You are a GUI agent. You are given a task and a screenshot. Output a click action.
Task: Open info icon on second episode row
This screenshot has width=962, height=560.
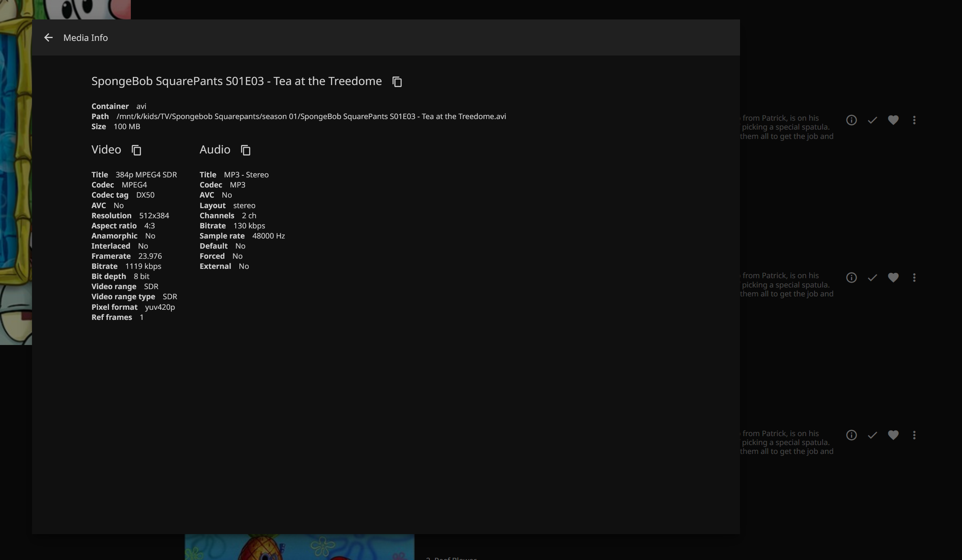coord(851,278)
